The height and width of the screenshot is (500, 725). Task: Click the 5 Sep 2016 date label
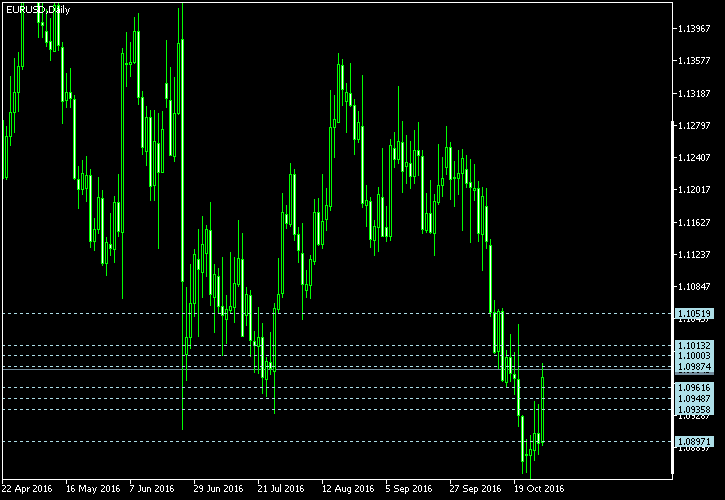point(409,488)
